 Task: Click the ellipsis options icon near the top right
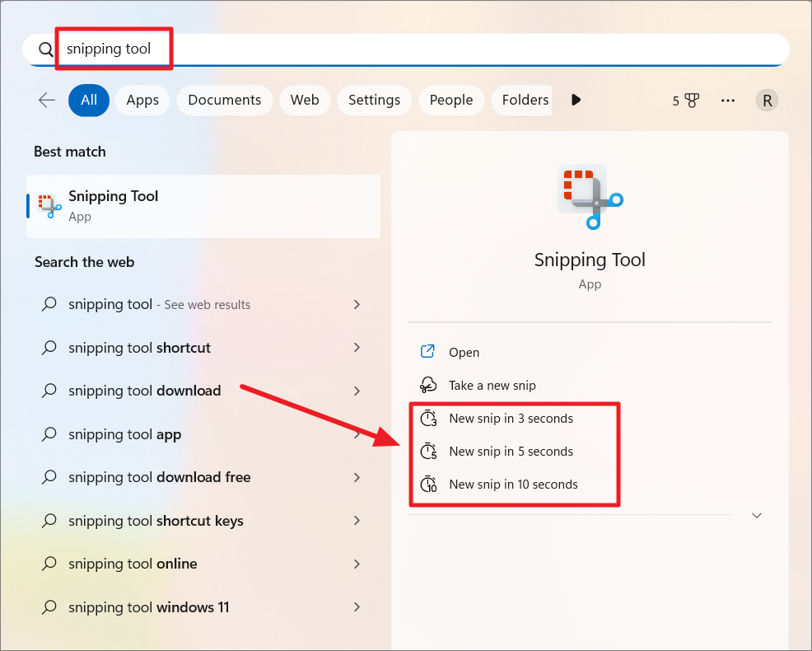click(728, 100)
